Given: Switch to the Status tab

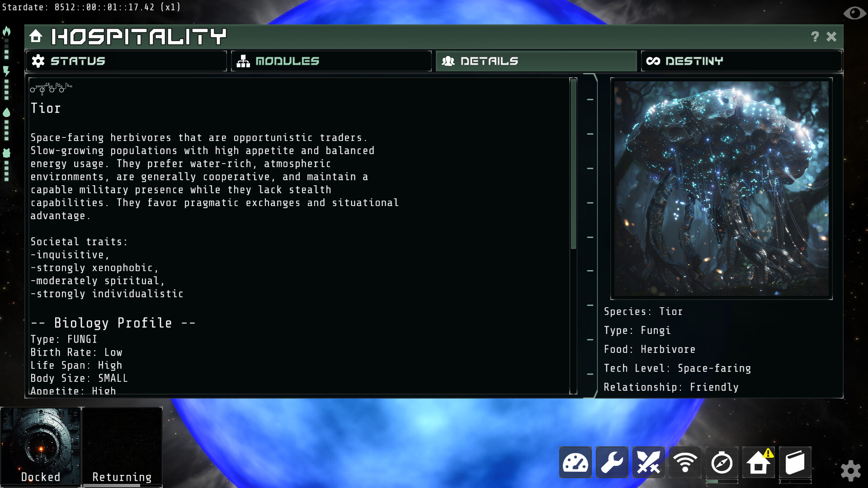Looking at the screenshot, I should tap(127, 61).
